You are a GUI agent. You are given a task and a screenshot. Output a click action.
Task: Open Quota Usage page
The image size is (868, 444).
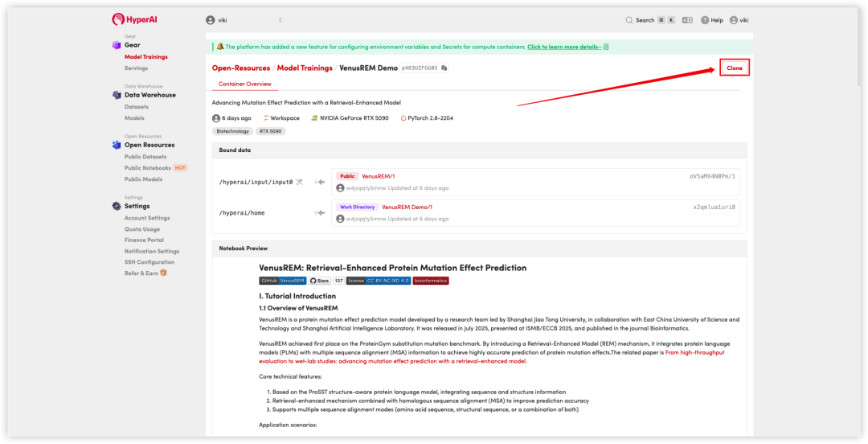click(142, 229)
